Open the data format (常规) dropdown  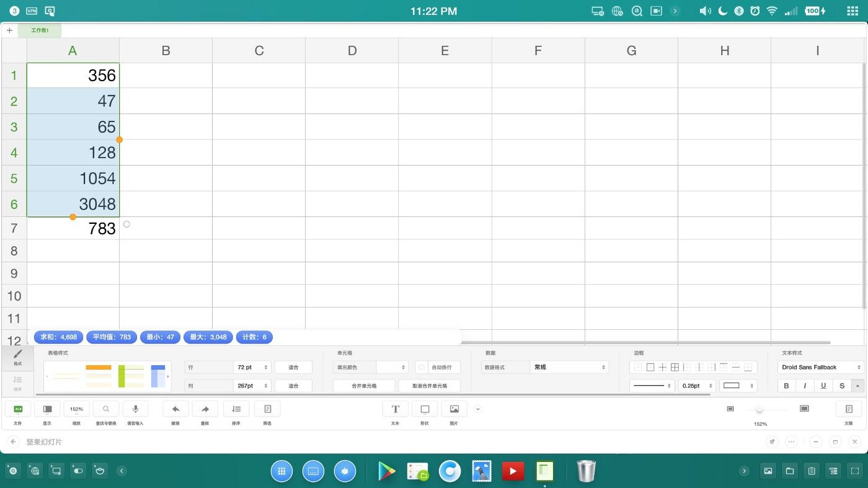pyautogui.click(x=569, y=368)
